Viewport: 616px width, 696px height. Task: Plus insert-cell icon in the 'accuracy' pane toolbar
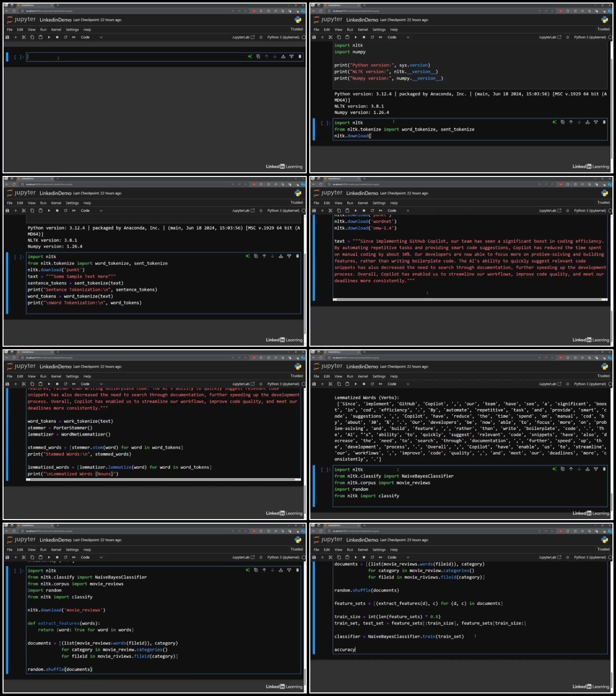(322, 557)
